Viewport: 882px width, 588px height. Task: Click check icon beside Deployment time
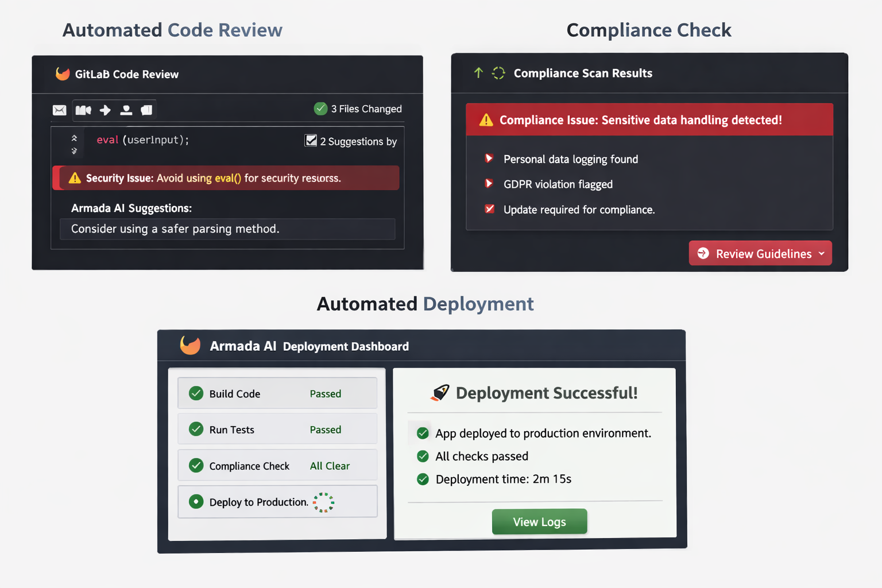(423, 479)
